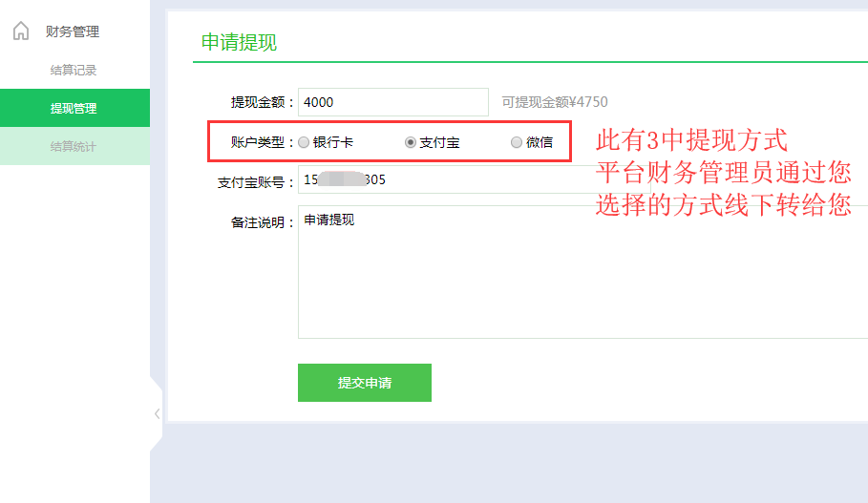Click the home icon beside 财务管理

[x=20, y=31]
